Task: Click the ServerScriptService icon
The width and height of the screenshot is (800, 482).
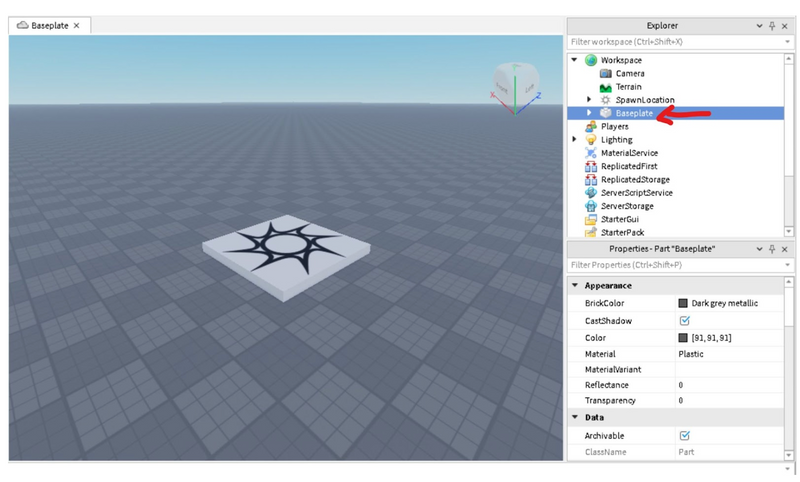Action: pos(591,193)
